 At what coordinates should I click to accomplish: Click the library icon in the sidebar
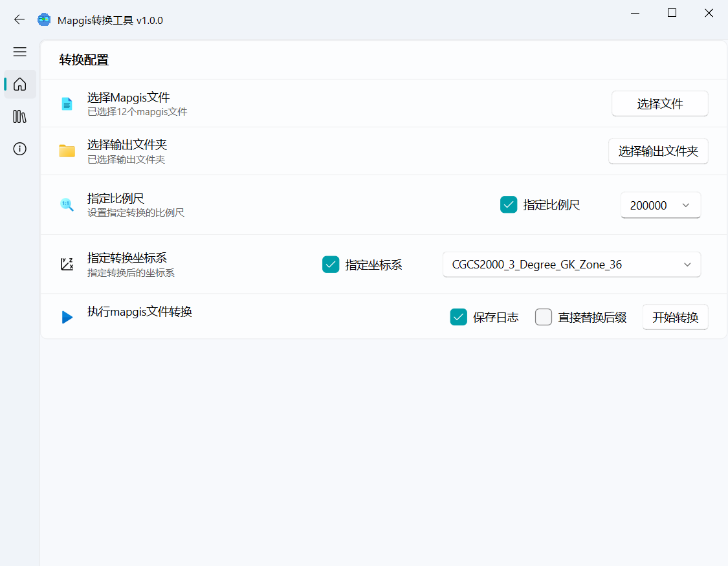tap(19, 116)
